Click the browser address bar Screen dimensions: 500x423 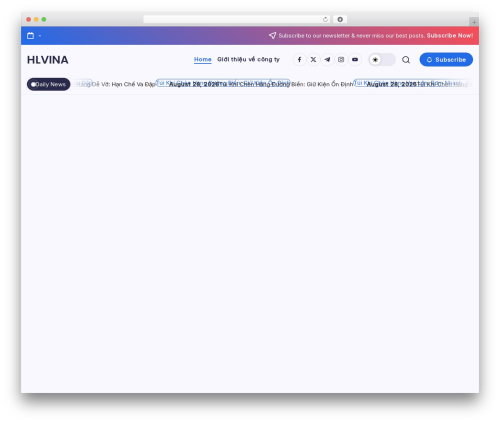click(x=236, y=19)
